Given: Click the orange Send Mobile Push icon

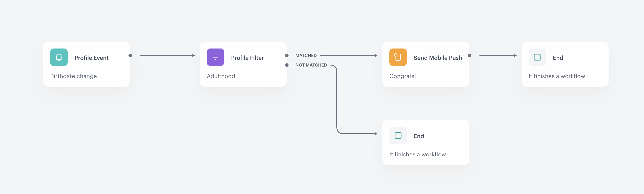Looking at the screenshot, I should tap(398, 57).
